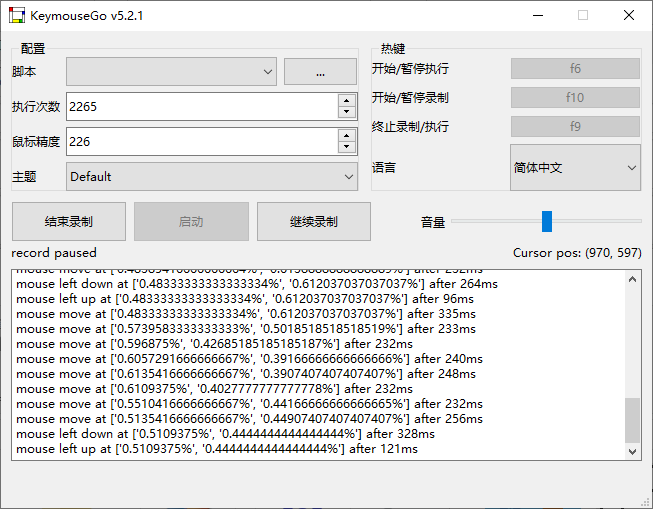653x509 pixels.
Task: Click the window resize grip at the corner
Action: tap(647, 503)
